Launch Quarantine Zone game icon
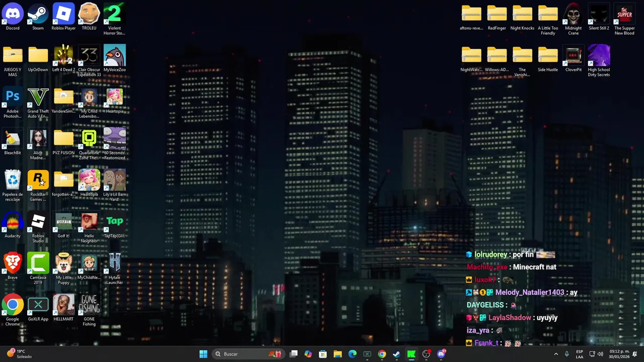The height and width of the screenshot is (362, 644). point(89,145)
